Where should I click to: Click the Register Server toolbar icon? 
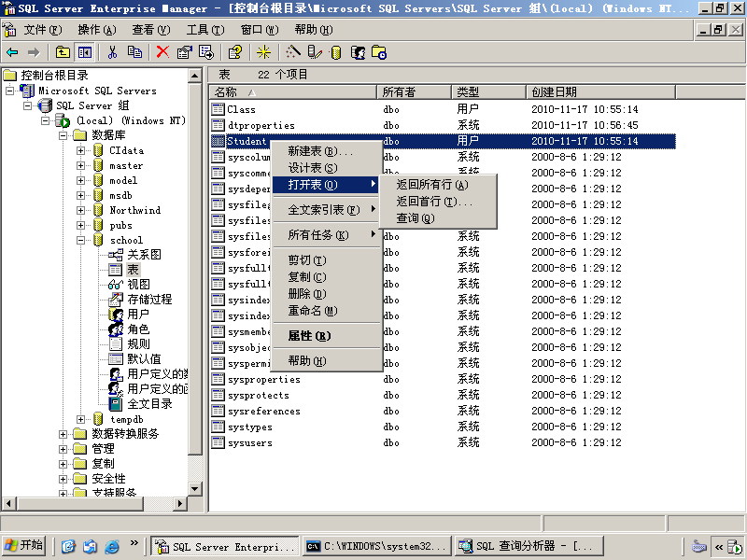pyautogui.click(x=315, y=52)
